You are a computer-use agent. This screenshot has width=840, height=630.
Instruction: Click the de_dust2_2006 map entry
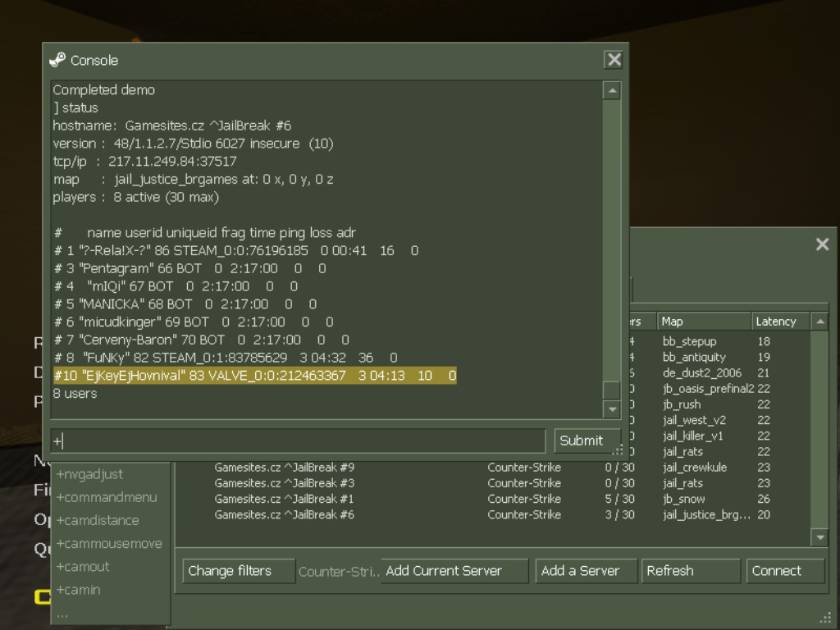click(702, 373)
